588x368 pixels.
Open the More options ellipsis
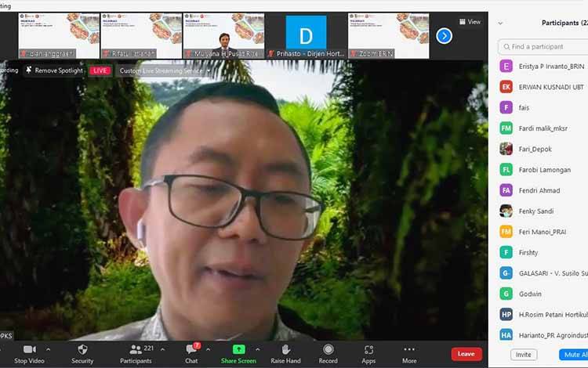[x=409, y=349]
